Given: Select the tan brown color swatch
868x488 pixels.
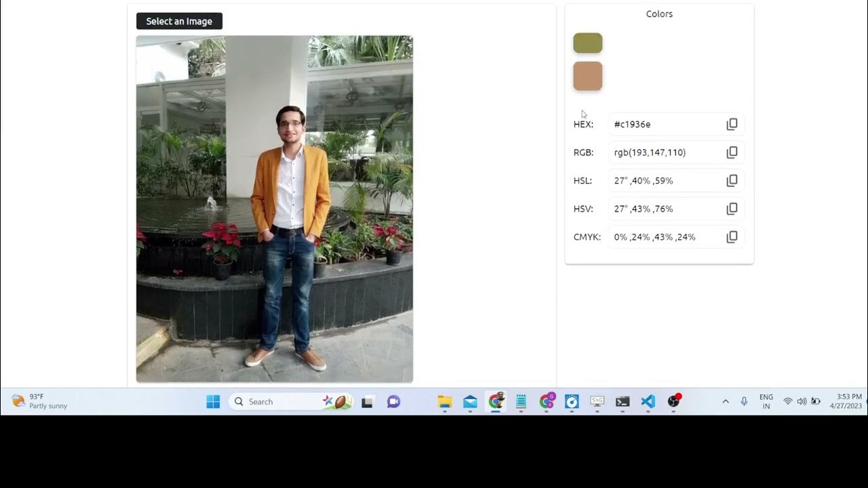Looking at the screenshot, I should [x=588, y=76].
